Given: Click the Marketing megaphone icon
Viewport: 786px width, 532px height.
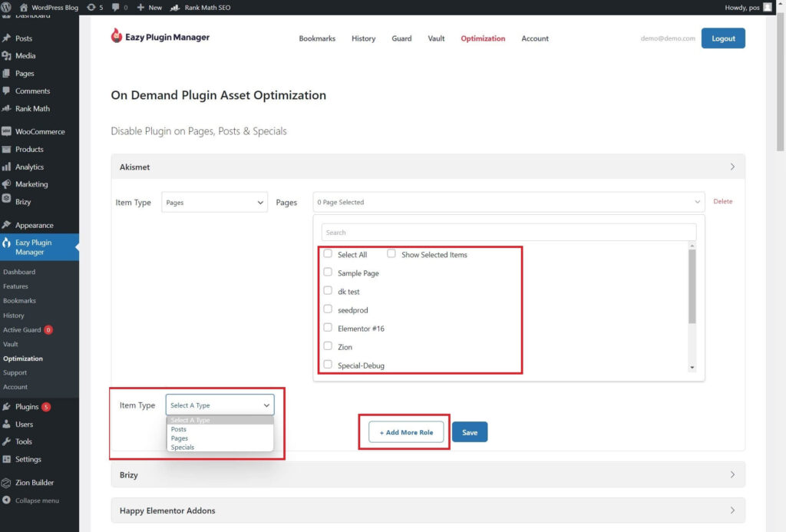Looking at the screenshot, I should tap(6, 184).
